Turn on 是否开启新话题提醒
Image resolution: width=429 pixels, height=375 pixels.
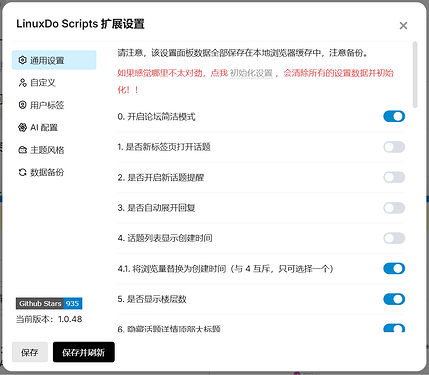click(394, 177)
